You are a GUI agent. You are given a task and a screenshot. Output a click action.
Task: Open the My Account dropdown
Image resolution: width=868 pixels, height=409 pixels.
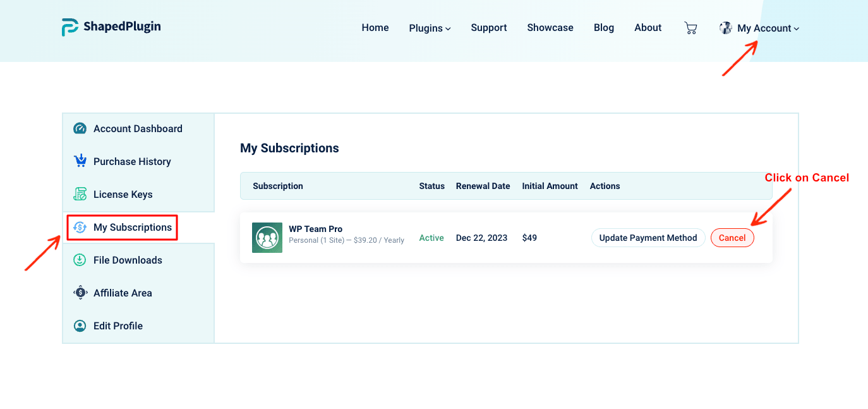point(768,28)
